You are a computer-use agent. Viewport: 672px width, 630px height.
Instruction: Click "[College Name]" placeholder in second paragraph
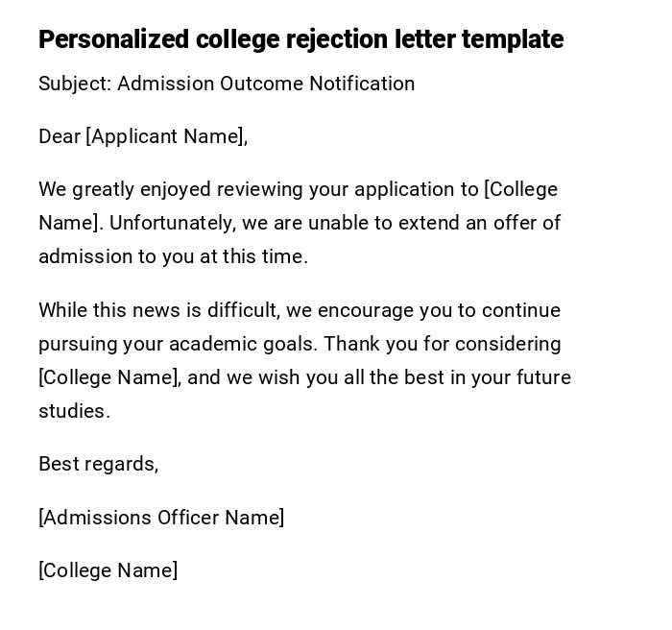[x=108, y=377]
